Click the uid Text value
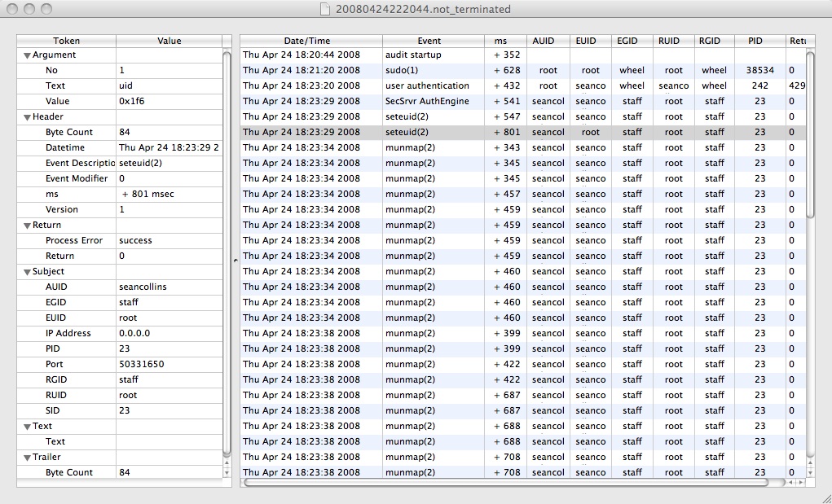 (x=125, y=85)
